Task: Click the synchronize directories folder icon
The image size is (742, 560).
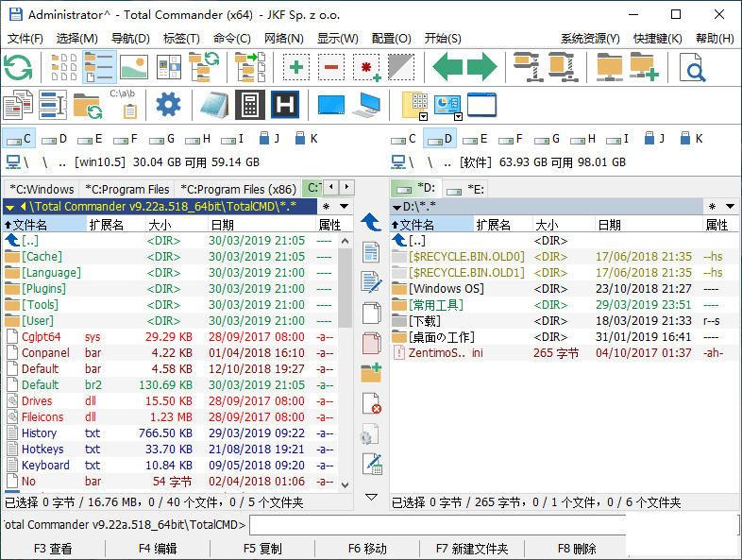Action: pyautogui.click(x=88, y=105)
